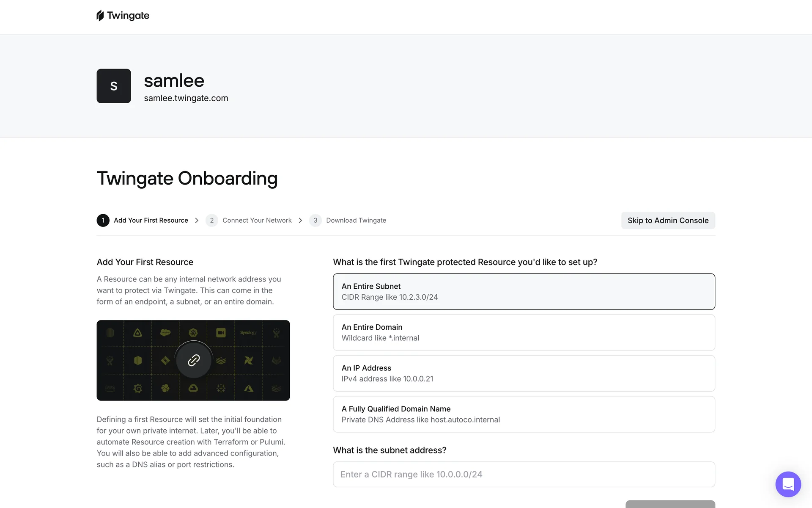Click the samlee.twingate.com address text

[186, 98]
